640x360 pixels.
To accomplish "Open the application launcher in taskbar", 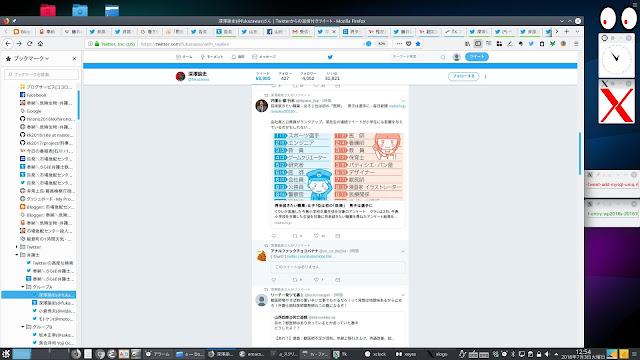I will [6, 354].
